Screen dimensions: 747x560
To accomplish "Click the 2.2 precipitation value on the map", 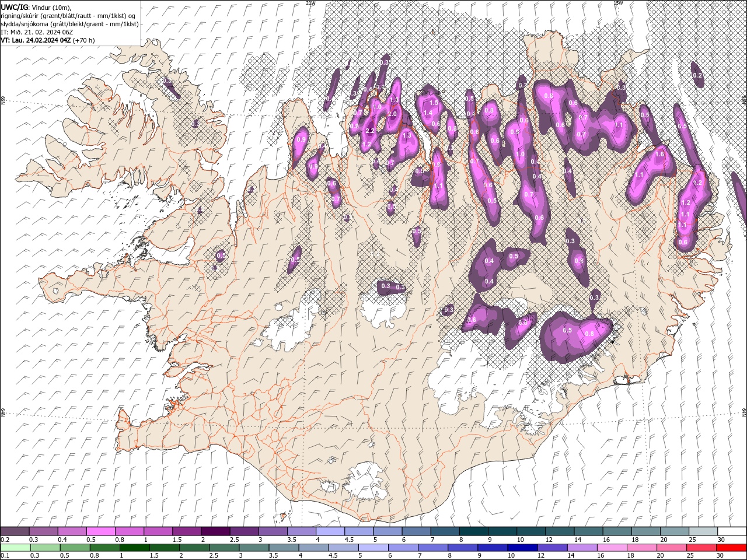I will [370, 131].
